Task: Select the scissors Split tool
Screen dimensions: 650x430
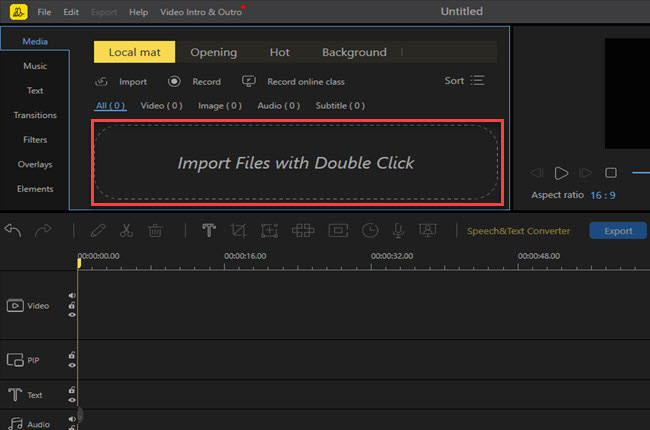Action: click(x=126, y=231)
